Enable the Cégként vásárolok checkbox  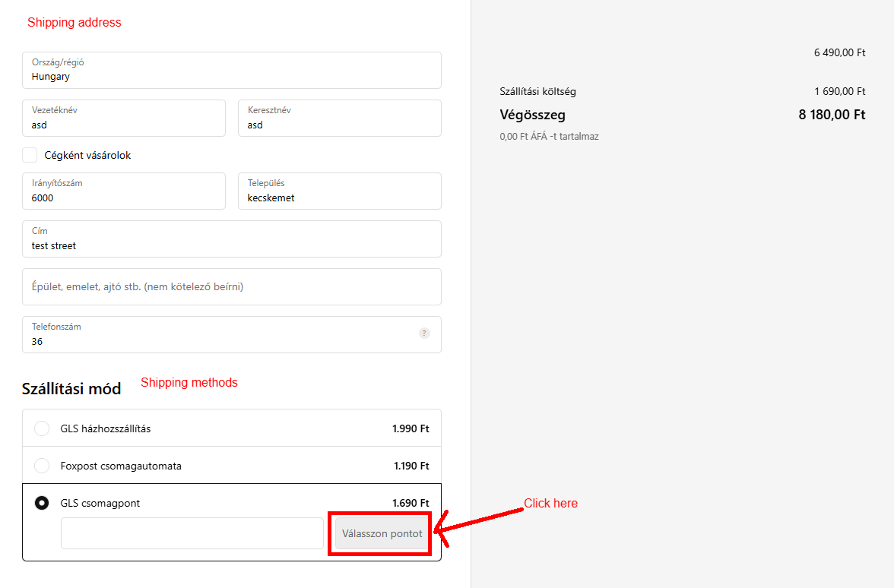(30, 155)
